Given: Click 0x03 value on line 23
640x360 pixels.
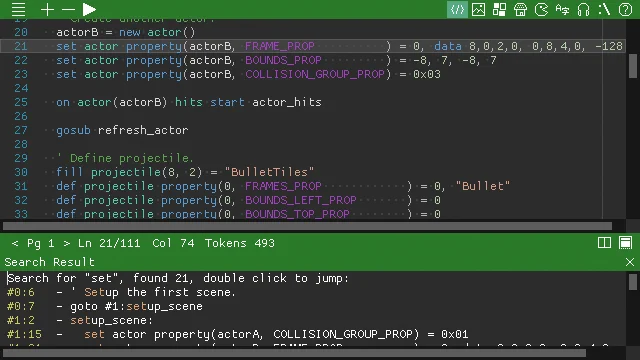Looking at the screenshot, I should (427, 74).
